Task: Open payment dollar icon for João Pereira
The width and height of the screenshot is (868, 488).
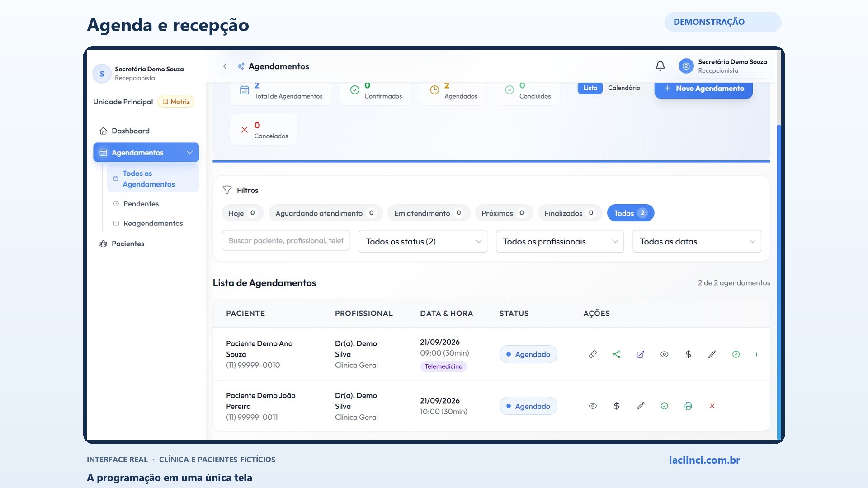Action: [x=617, y=406]
